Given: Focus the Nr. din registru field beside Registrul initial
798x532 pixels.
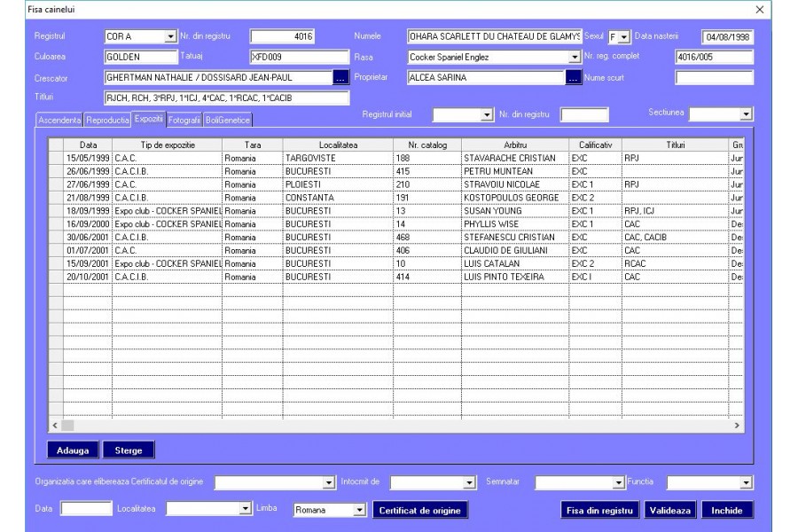Looking at the screenshot, I should click(x=584, y=115).
